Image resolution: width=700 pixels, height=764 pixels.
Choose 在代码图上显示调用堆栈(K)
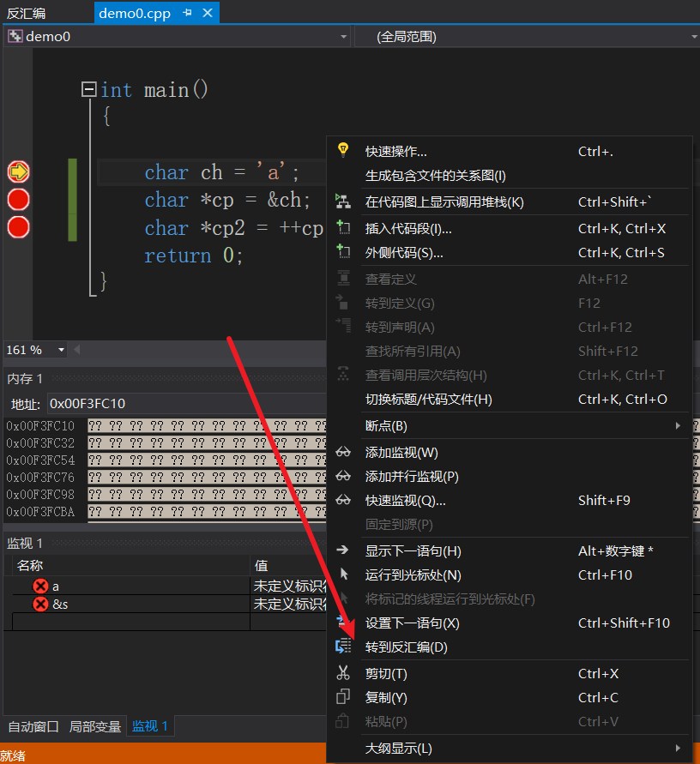pos(510,202)
